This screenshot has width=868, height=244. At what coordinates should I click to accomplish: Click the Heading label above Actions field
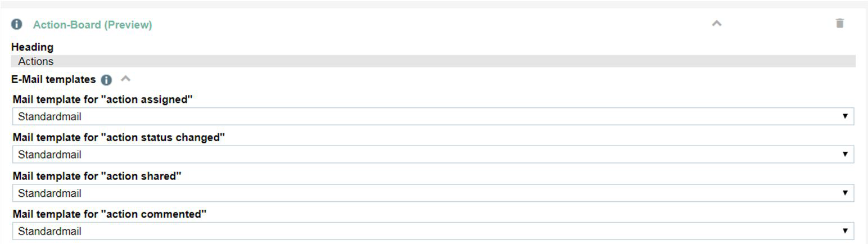point(33,47)
